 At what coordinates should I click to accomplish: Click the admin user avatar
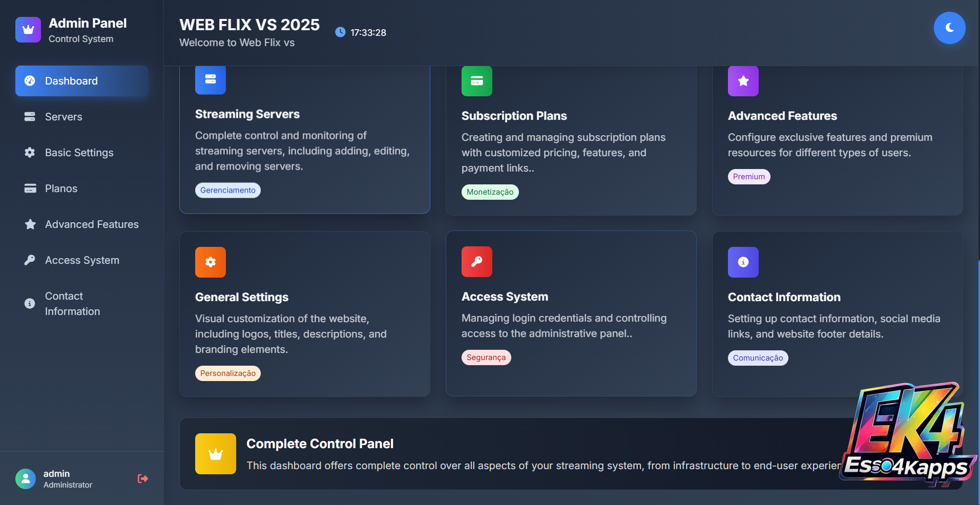26,479
